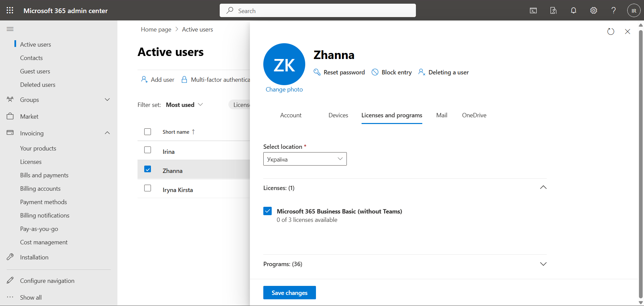
Task: Switch to the Account tab
Action: coord(291,115)
